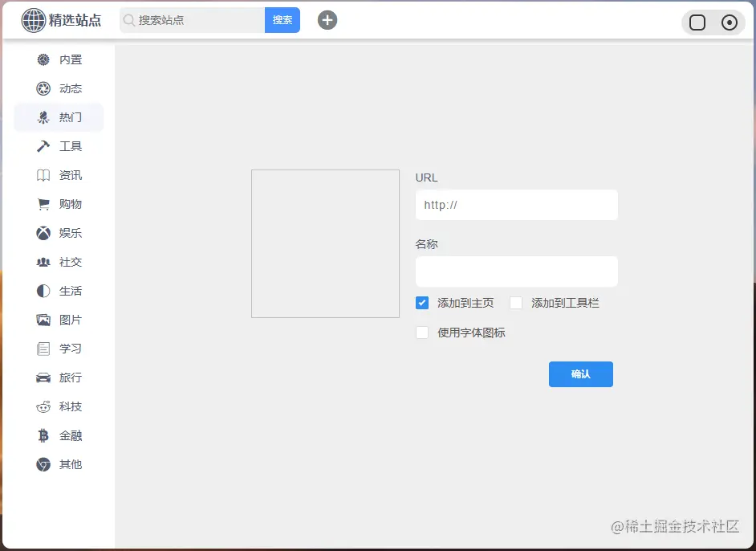Open the 金融 finance Bitcoin icon

click(43, 435)
